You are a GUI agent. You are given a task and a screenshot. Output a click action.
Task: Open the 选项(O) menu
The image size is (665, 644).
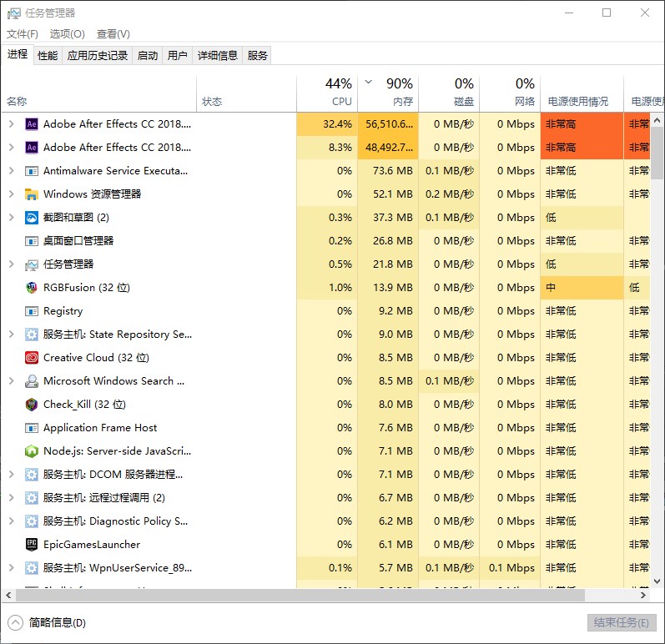[x=67, y=34]
